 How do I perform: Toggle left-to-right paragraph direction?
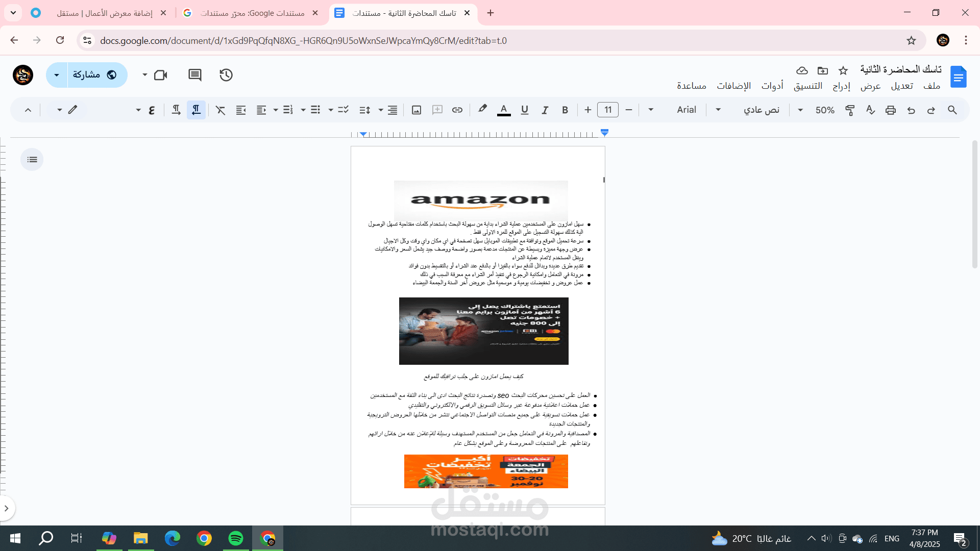pos(176,110)
